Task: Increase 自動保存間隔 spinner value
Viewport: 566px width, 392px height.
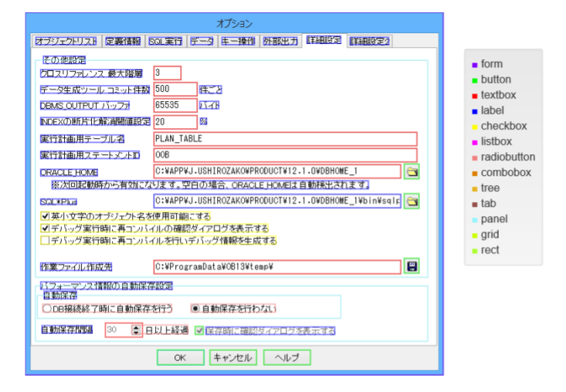Action: click(136, 328)
